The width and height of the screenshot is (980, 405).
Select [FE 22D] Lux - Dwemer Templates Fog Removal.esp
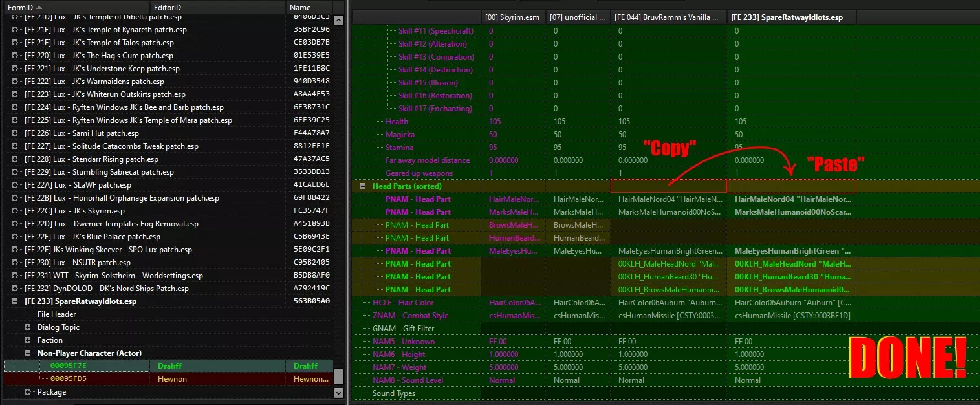coord(111,224)
